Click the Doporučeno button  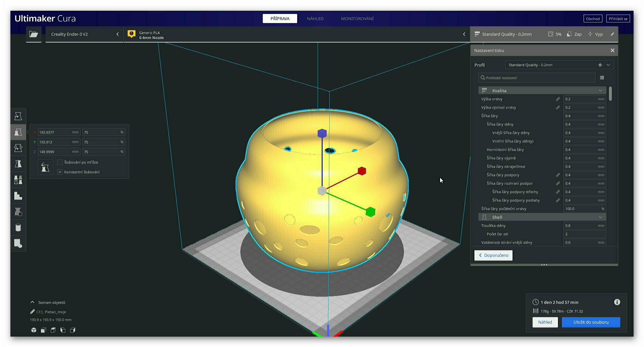tap(493, 255)
